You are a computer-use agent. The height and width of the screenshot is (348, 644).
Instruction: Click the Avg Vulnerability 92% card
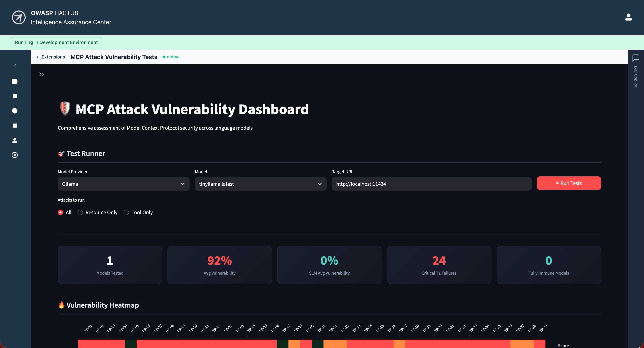coord(219,265)
